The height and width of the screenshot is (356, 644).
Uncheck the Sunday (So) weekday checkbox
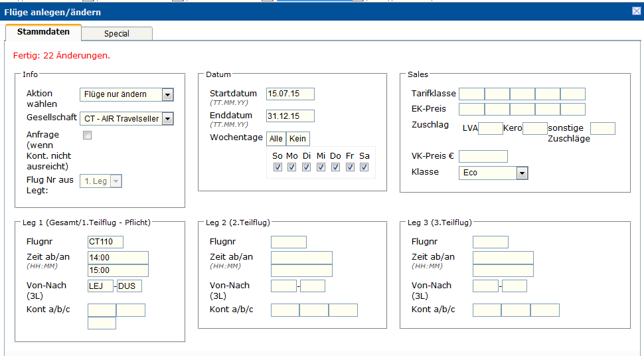click(x=277, y=167)
